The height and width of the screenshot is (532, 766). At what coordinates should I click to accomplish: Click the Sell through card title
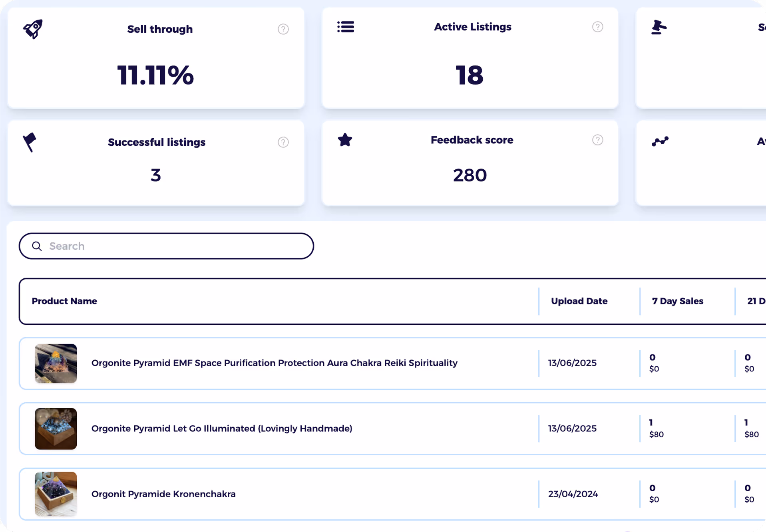click(x=160, y=29)
